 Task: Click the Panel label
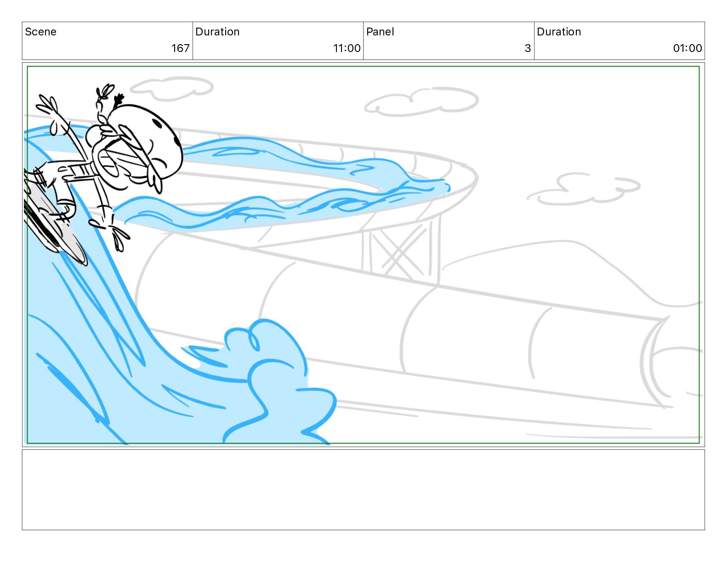click(380, 32)
